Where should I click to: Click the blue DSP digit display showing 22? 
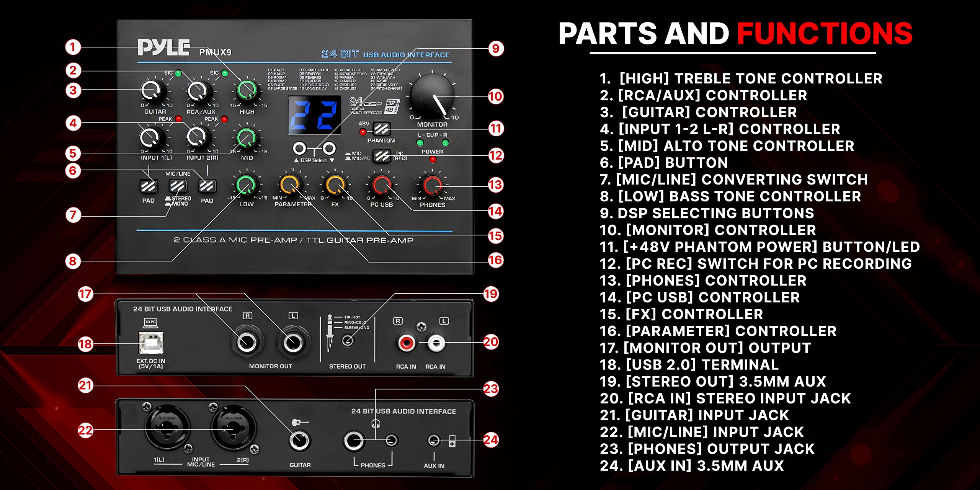pyautogui.click(x=314, y=115)
